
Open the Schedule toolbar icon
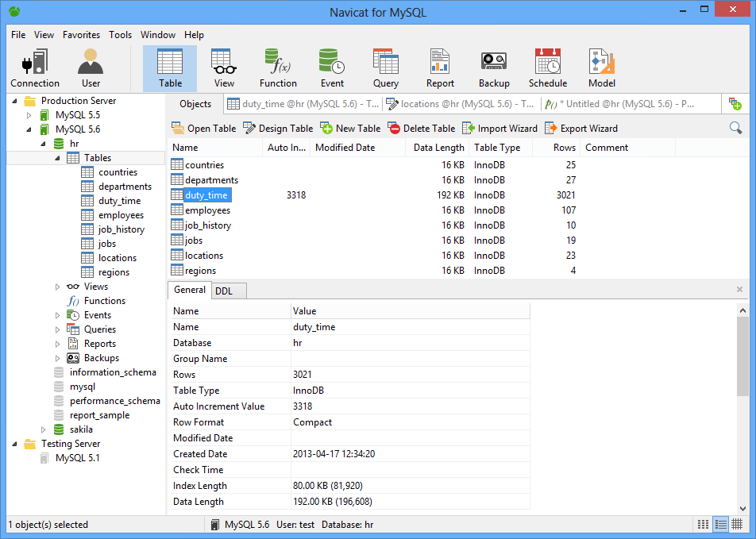[x=548, y=68]
